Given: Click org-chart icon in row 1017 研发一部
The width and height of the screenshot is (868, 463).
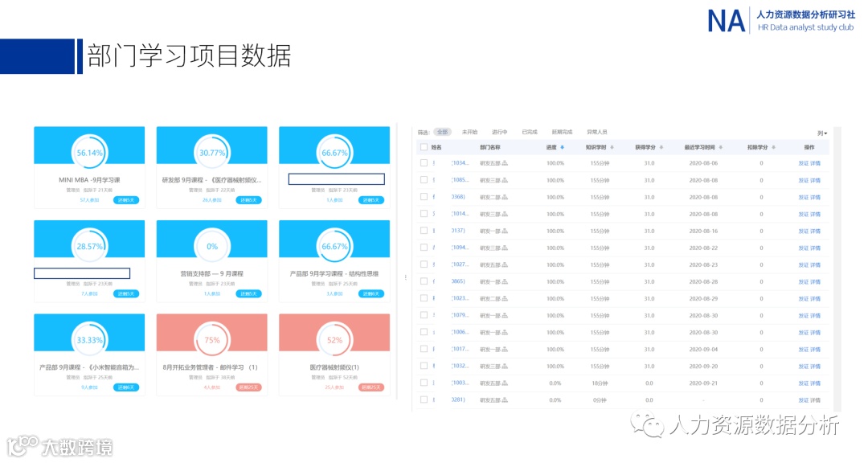Looking at the screenshot, I should 505,350.
